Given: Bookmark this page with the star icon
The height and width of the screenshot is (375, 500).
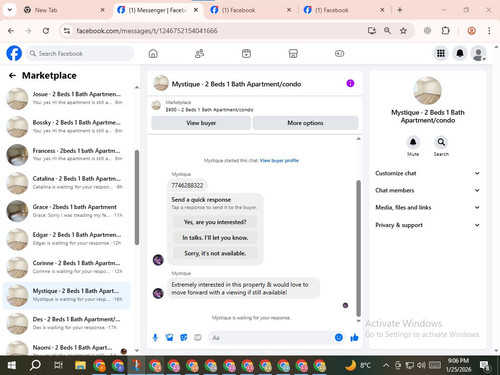Looking at the screenshot, I should click(x=403, y=31).
